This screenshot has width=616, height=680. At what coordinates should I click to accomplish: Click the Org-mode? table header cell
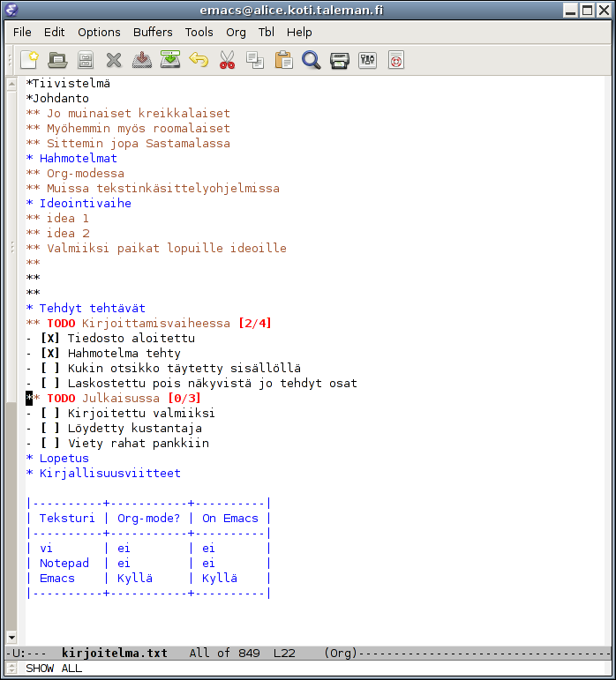(x=148, y=519)
